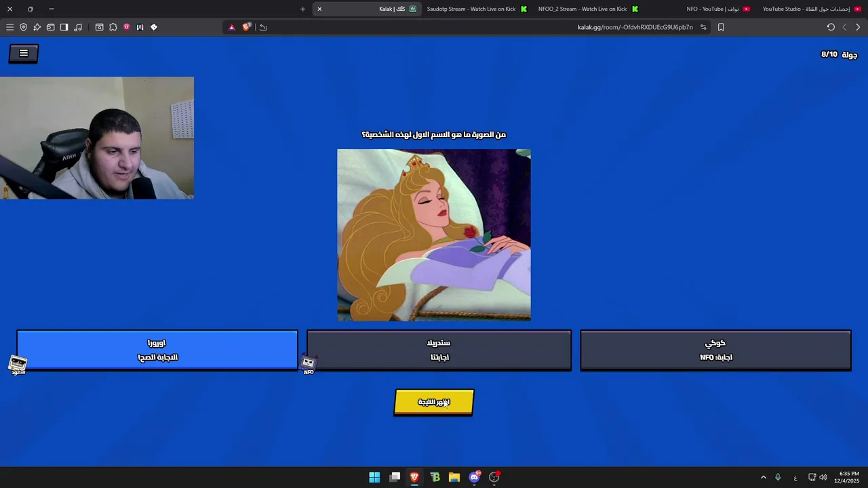Switch to the Kalak tab

coord(366,9)
